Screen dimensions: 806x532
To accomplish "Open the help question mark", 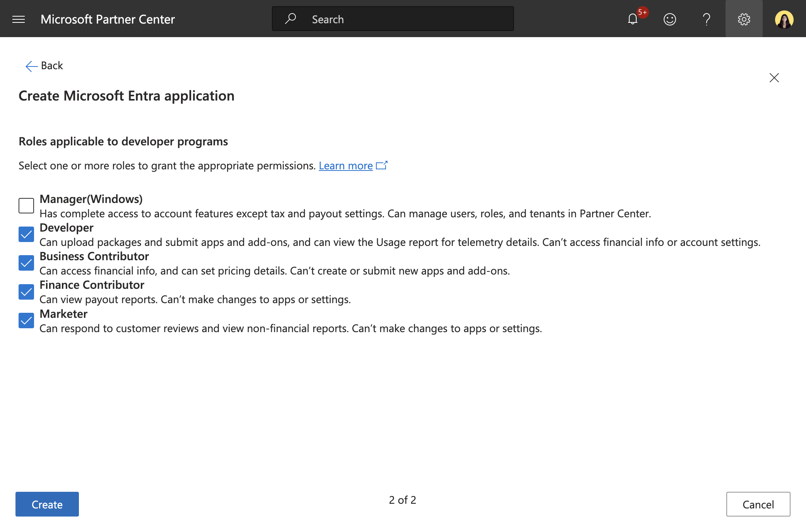I will 707,19.
